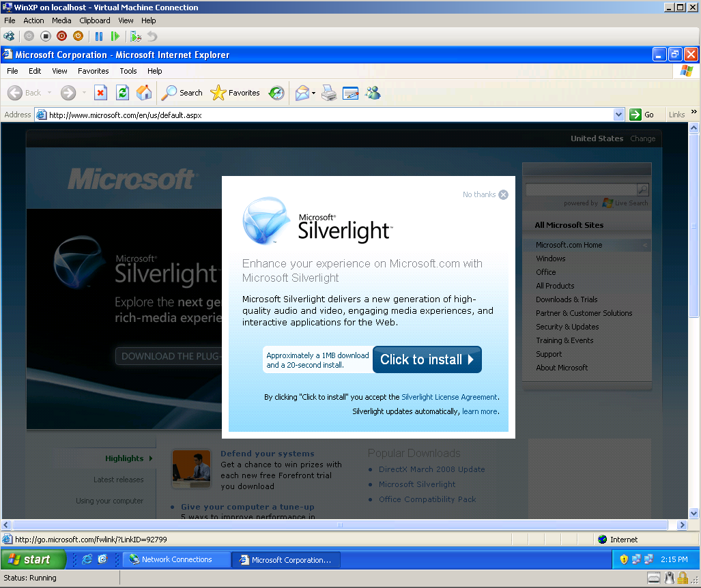Open the Favorites star button
Viewport: 701px width, 588px height.
235,93
